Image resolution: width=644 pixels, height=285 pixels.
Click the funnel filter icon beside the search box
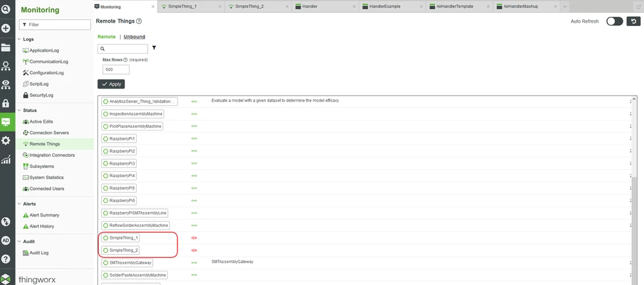(x=154, y=48)
